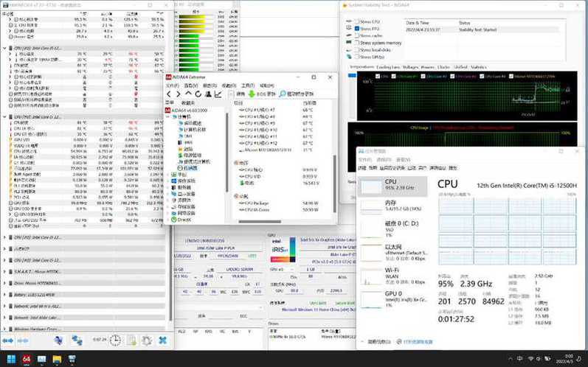Viewport: 588px width, 367px height.
Task: Expand the Windows Hardware Errors group in HWiNFO
Action: click(x=4, y=329)
